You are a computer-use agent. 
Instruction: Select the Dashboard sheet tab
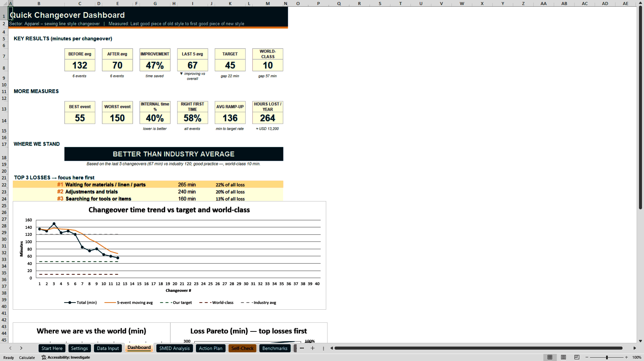point(139,348)
